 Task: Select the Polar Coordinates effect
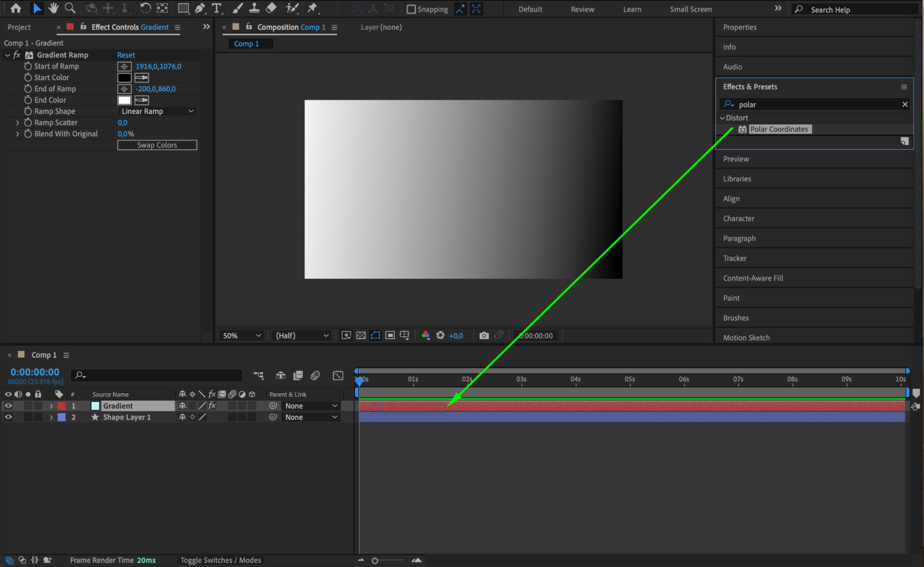click(x=778, y=129)
